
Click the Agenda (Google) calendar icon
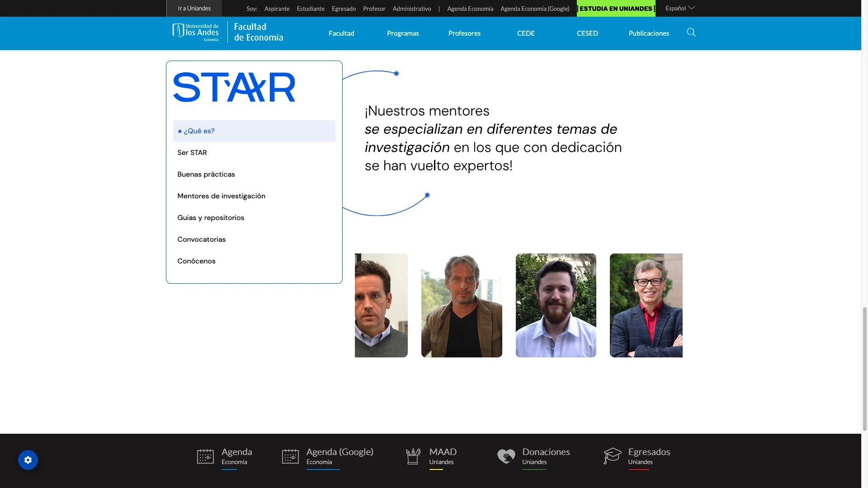[290, 456]
